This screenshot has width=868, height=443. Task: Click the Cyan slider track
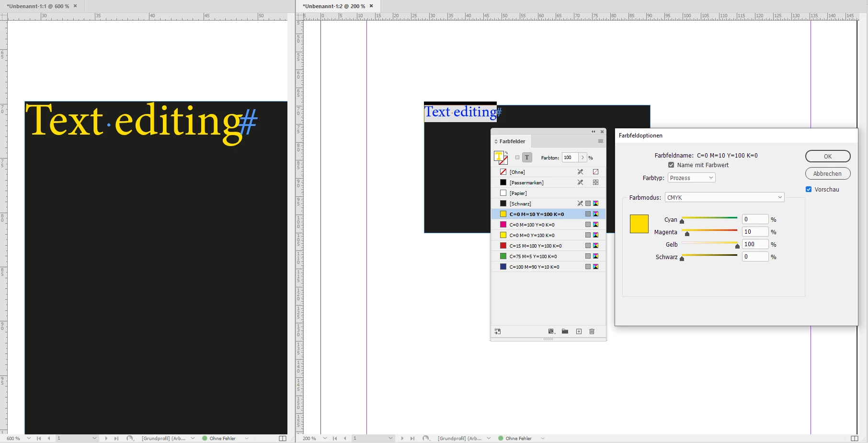pos(709,218)
